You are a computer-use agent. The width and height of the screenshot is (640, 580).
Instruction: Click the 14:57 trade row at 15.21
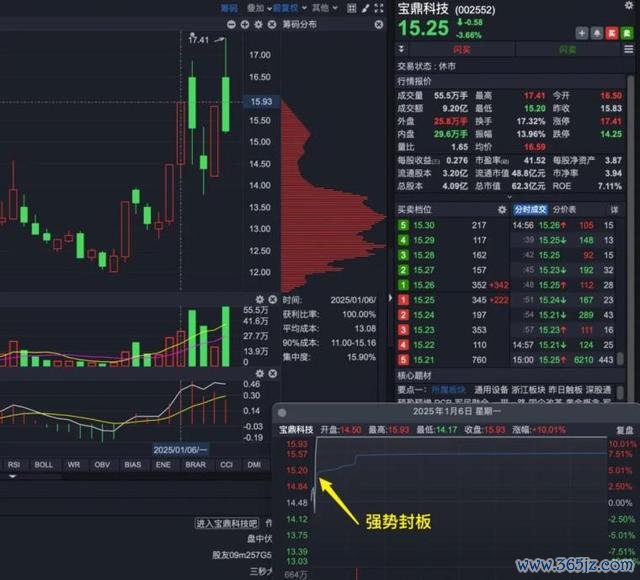click(563, 345)
